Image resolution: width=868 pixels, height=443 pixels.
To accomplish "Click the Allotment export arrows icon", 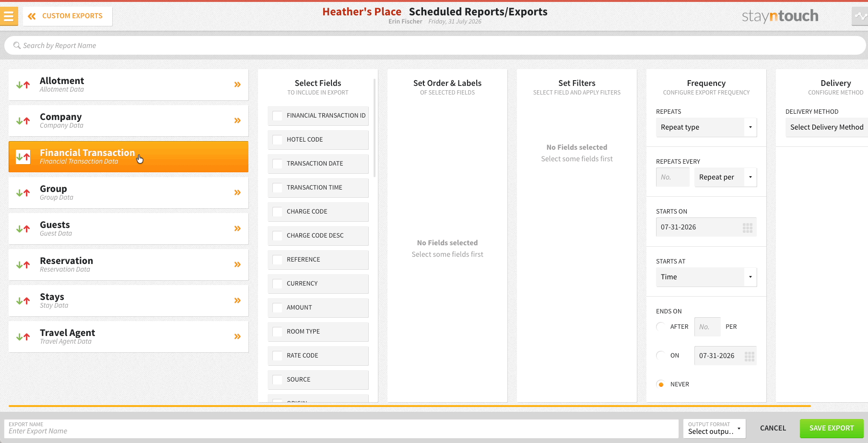I will [23, 85].
